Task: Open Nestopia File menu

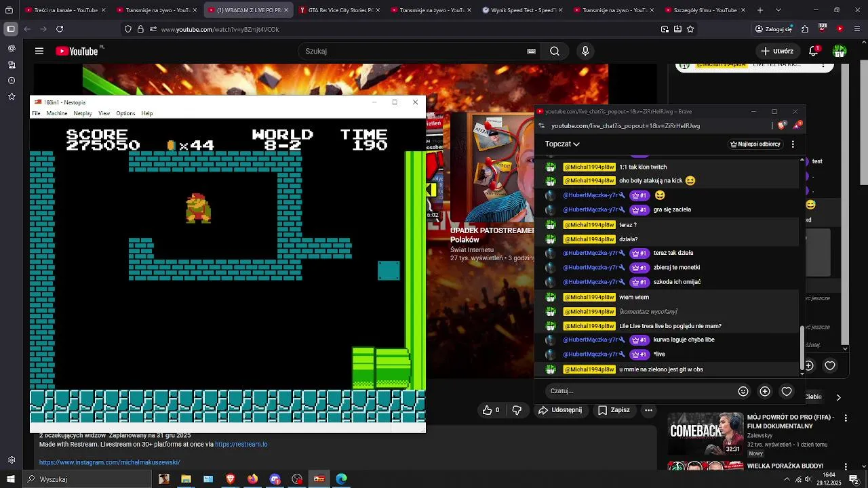Action: click(x=36, y=113)
